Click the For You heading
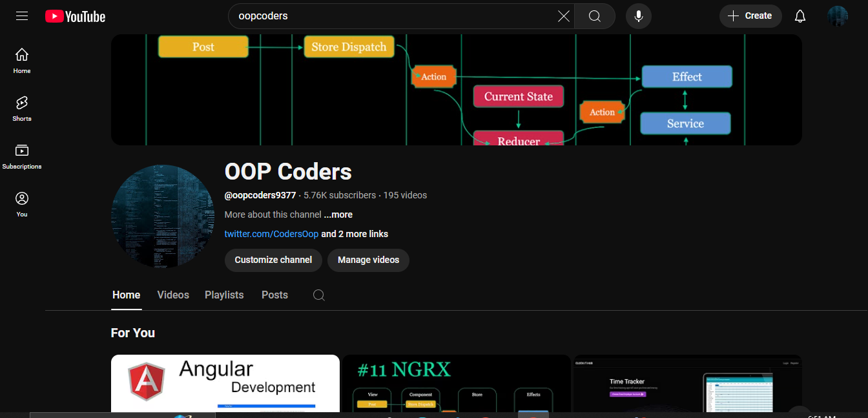This screenshot has width=868, height=418. click(133, 333)
